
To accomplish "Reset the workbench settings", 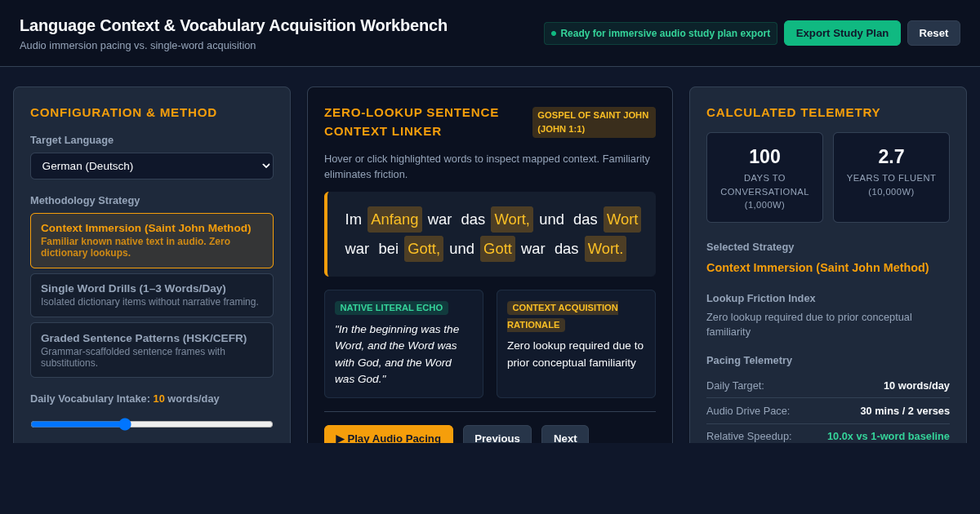I will tap(933, 33).
